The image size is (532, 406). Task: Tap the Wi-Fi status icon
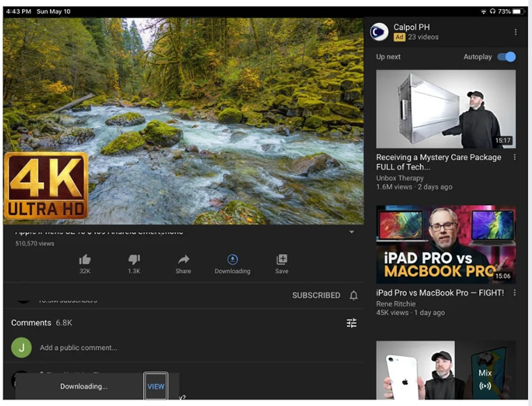click(483, 12)
